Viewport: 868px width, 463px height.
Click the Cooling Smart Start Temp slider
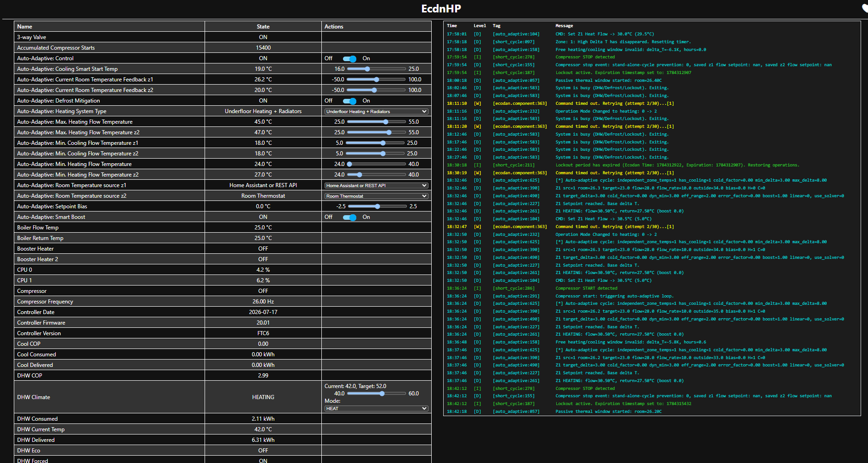(377, 69)
